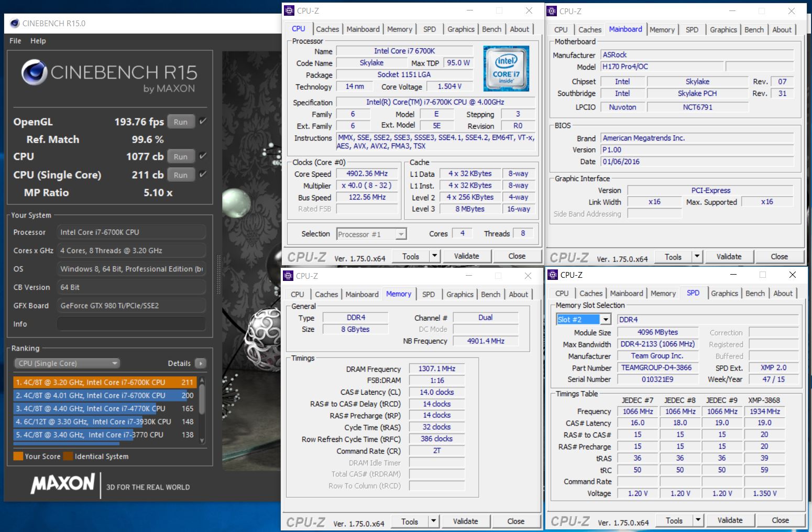Toggle the CPU Single Core checkbox
This screenshot has width=812, height=532.
tap(203, 175)
